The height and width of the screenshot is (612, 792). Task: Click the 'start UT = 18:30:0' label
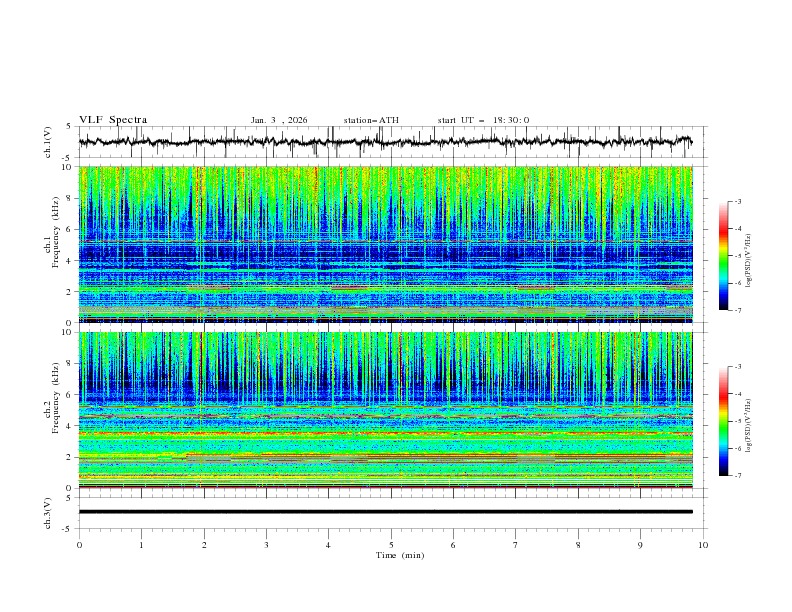[483, 120]
